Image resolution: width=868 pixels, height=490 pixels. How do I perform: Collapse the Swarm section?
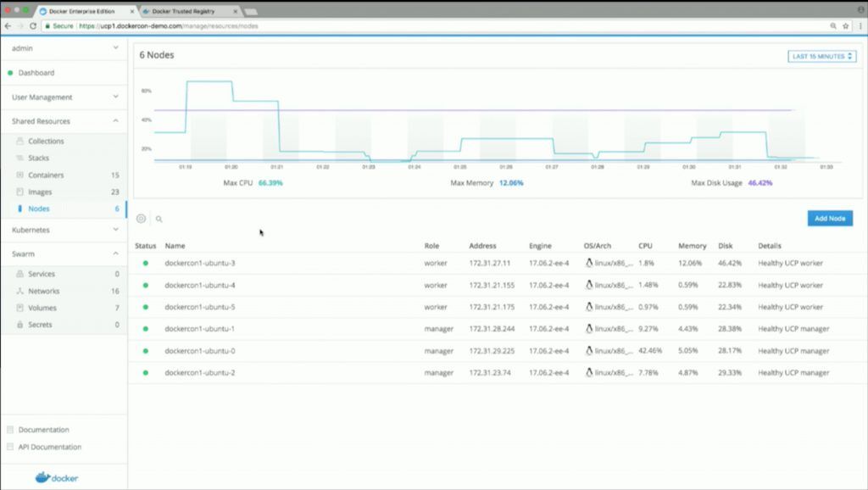click(115, 253)
